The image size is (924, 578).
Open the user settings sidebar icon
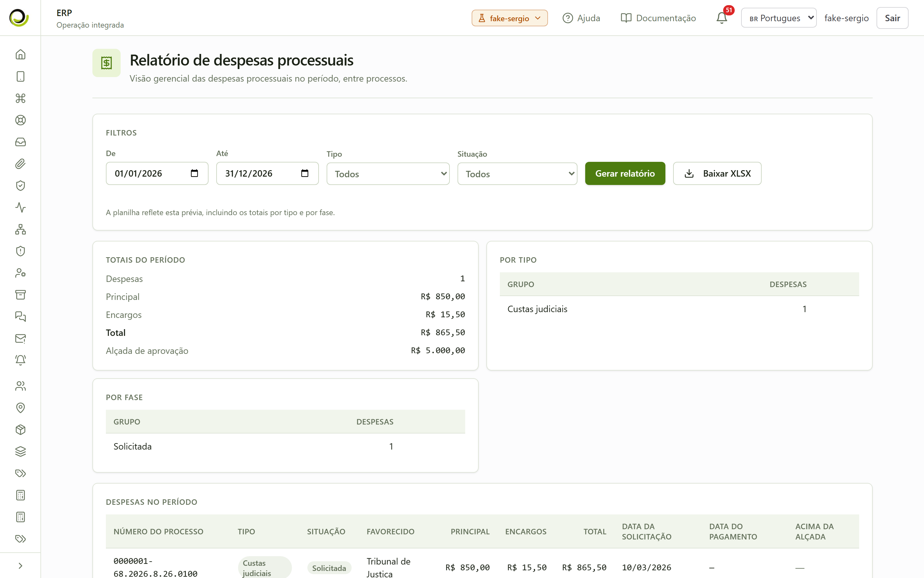pos(20,273)
